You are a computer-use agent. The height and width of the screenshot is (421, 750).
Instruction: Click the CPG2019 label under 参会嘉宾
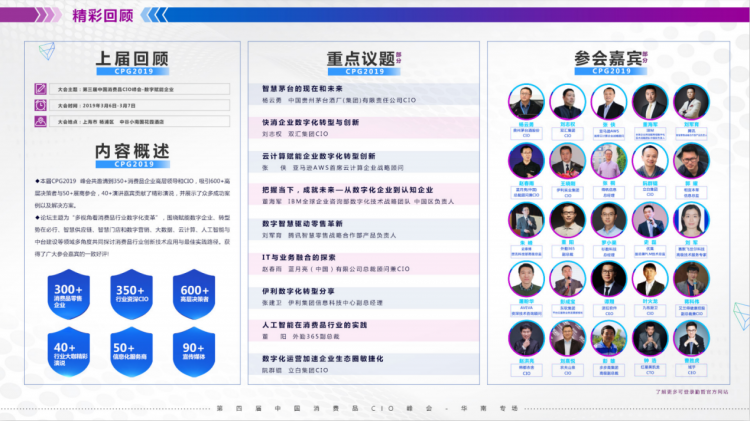[x=611, y=71]
